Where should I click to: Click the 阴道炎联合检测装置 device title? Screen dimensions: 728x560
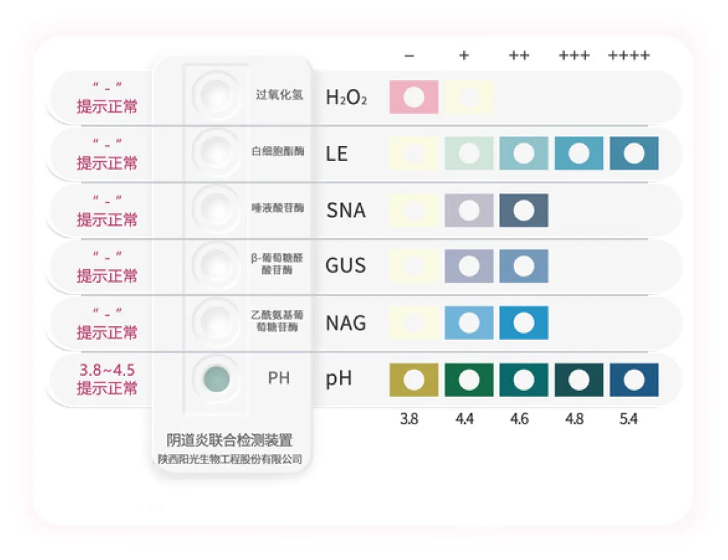230,440
